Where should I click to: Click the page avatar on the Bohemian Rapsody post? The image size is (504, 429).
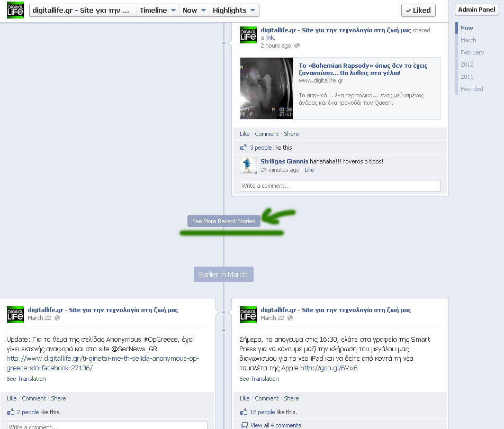click(x=248, y=35)
